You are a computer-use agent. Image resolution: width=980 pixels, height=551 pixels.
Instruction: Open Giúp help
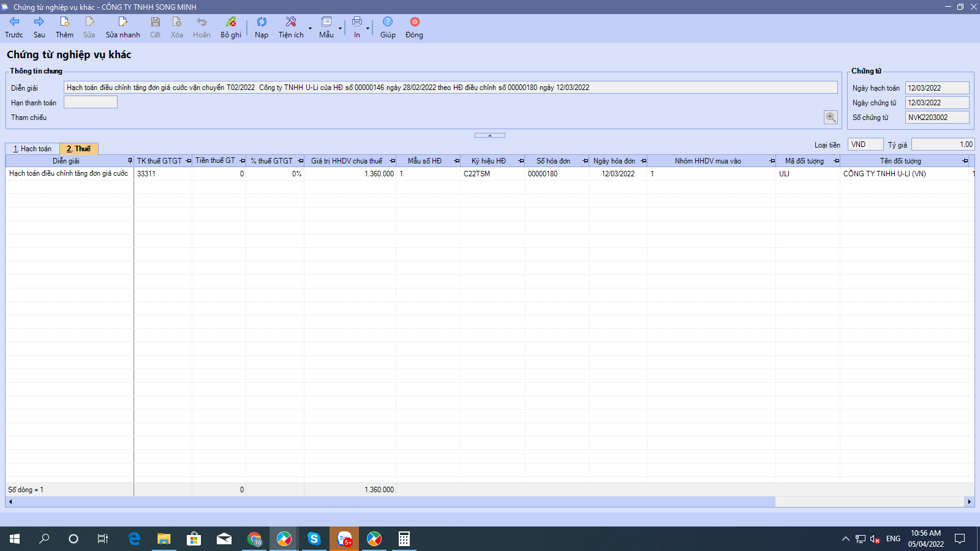pyautogui.click(x=388, y=28)
